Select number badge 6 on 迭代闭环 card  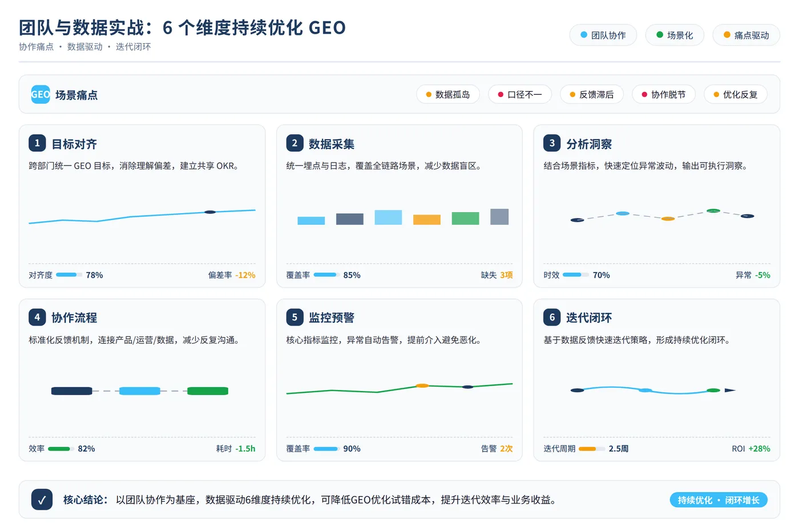coord(552,317)
